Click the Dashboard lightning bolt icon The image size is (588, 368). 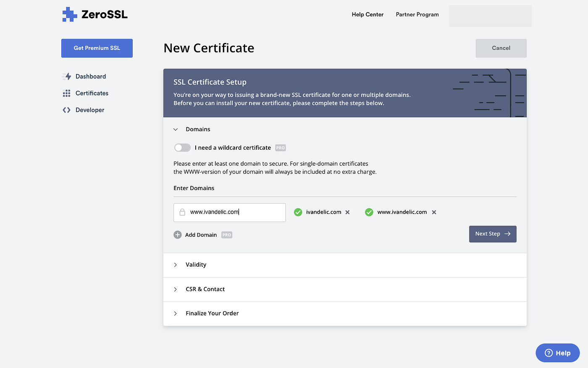(67, 77)
